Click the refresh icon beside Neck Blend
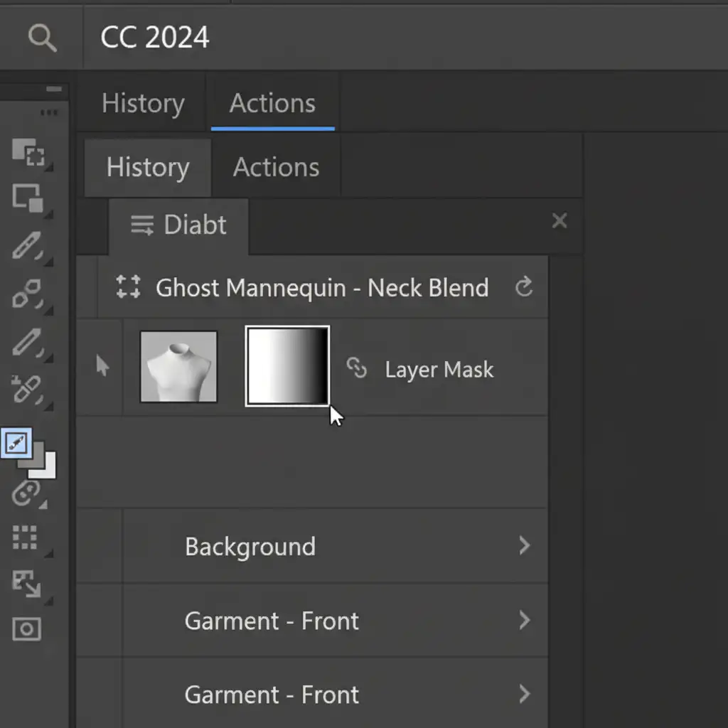 tap(524, 288)
